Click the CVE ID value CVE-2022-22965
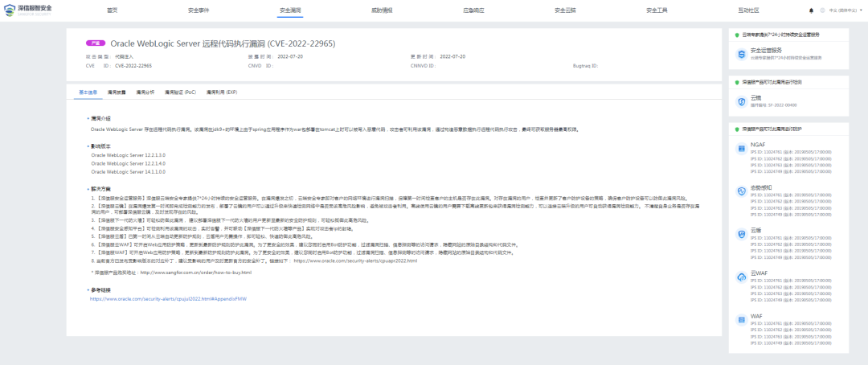The image size is (868, 365). (x=133, y=65)
